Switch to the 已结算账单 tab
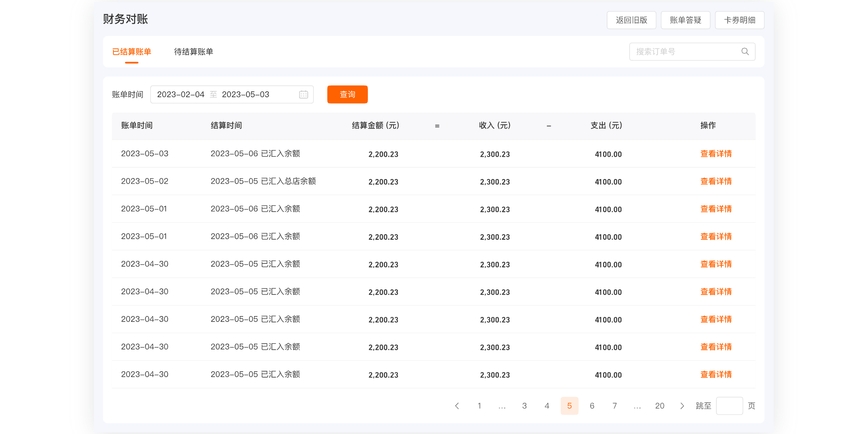This screenshot has width=868, height=434. (131, 52)
